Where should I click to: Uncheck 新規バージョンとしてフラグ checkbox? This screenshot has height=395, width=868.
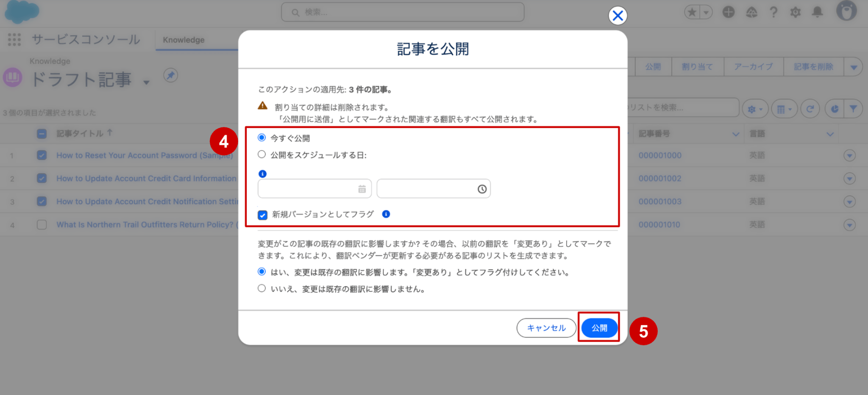[262, 215]
